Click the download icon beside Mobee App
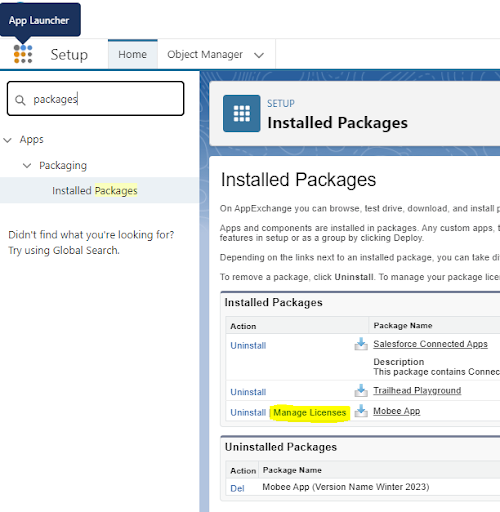This screenshot has height=512, width=500. tap(361, 411)
